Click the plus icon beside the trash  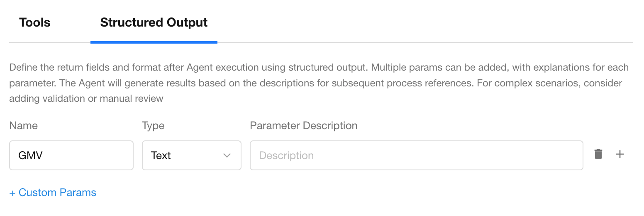tap(620, 155)
